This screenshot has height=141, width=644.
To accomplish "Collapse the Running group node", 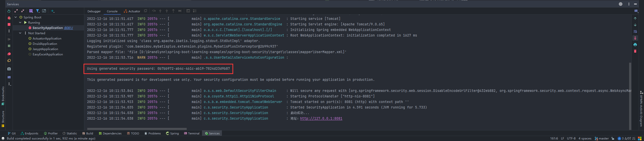I will coord(20,22).
